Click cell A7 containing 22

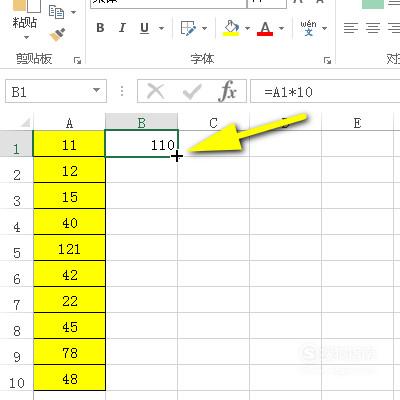pos(69,300)
